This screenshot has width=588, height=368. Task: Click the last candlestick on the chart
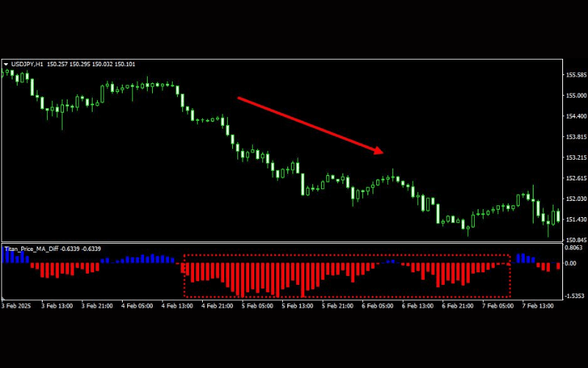tap(559, 216)
